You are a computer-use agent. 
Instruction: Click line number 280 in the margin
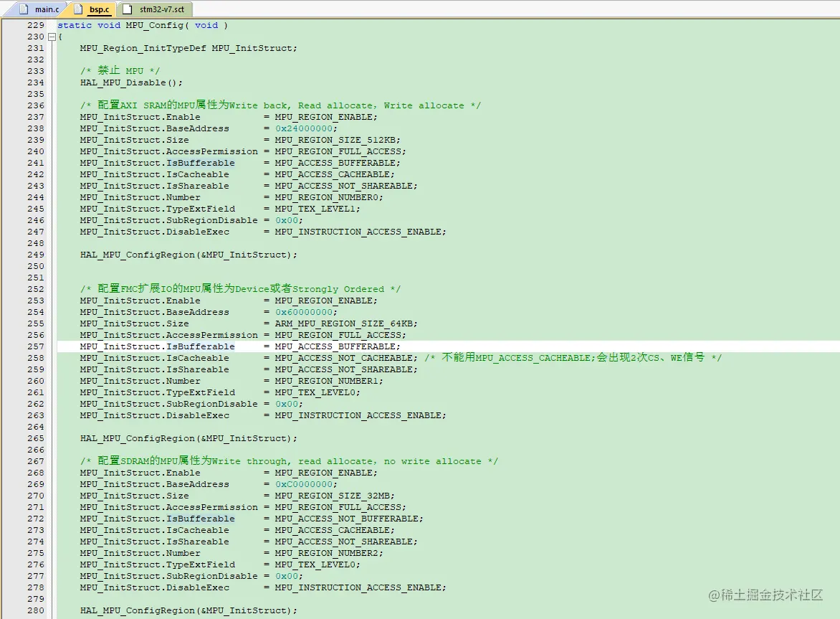[x=36, y=610]
